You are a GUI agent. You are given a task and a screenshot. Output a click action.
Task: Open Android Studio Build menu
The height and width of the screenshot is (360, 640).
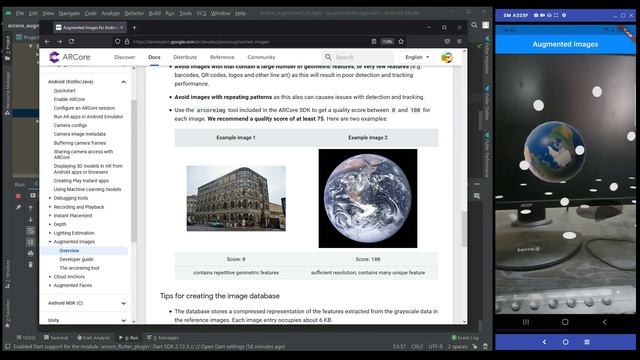[155, 13]
